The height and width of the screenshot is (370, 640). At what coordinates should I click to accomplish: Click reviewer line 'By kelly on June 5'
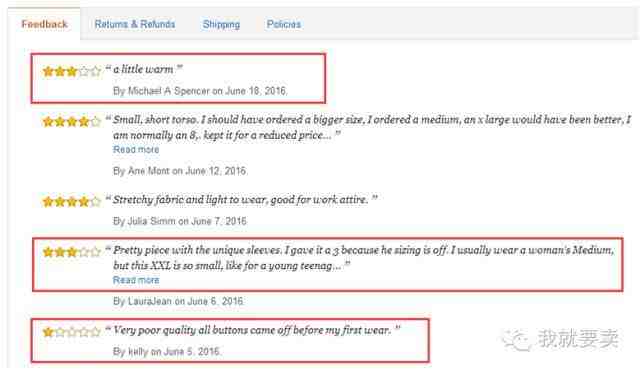[167, 351]
